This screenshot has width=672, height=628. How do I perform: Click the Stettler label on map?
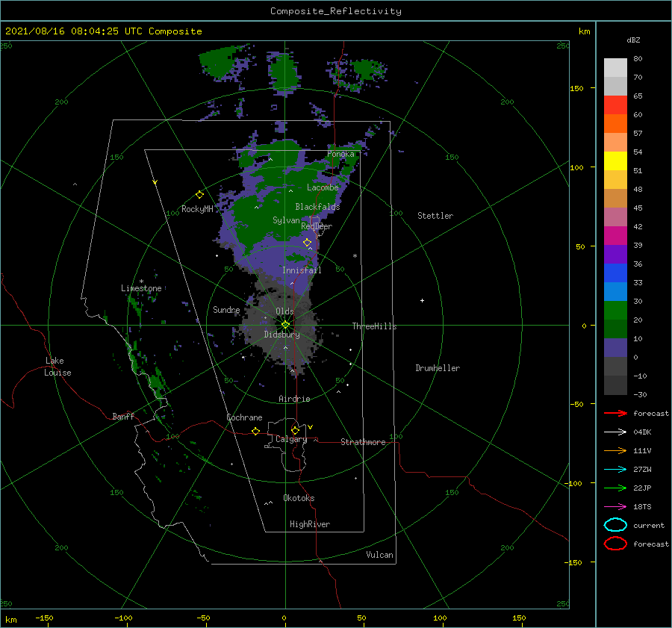pyautogui.click(x=435, y=216)
